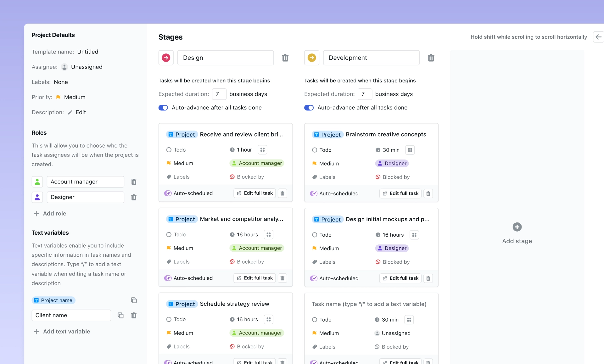Open default Priority Medium selector
This screenshot has height=364, width=604.
[70, 97]
